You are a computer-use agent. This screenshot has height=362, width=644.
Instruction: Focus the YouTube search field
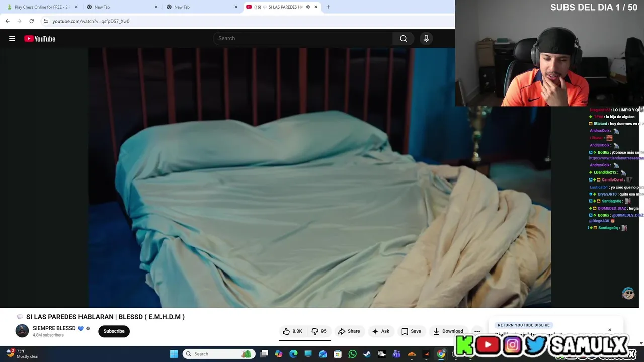pos(303,39)
